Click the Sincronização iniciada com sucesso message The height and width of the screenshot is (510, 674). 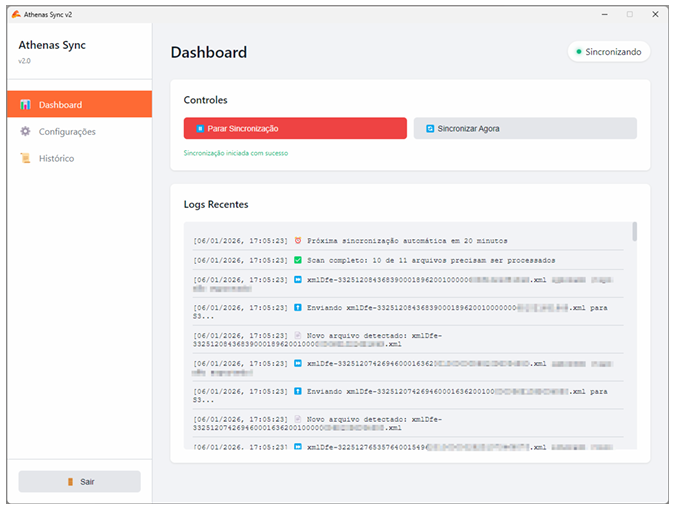pos(236,154)
